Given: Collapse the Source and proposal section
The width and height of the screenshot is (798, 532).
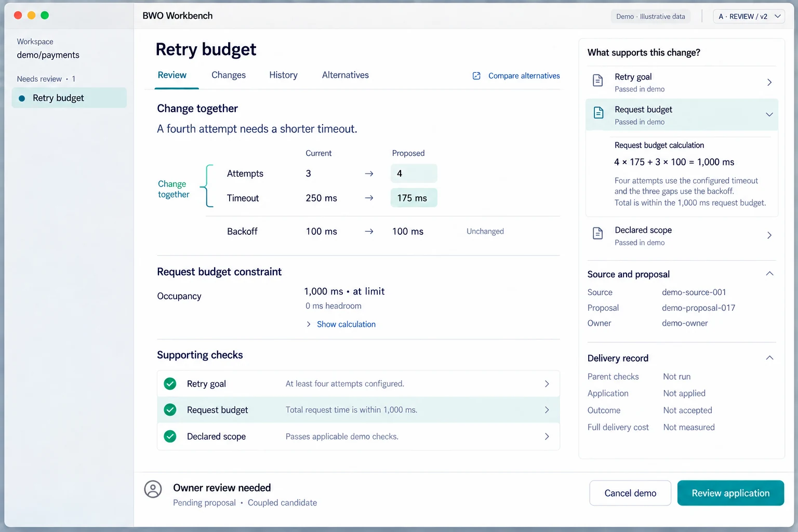Looking at the screenshot, I should [769, 274].
